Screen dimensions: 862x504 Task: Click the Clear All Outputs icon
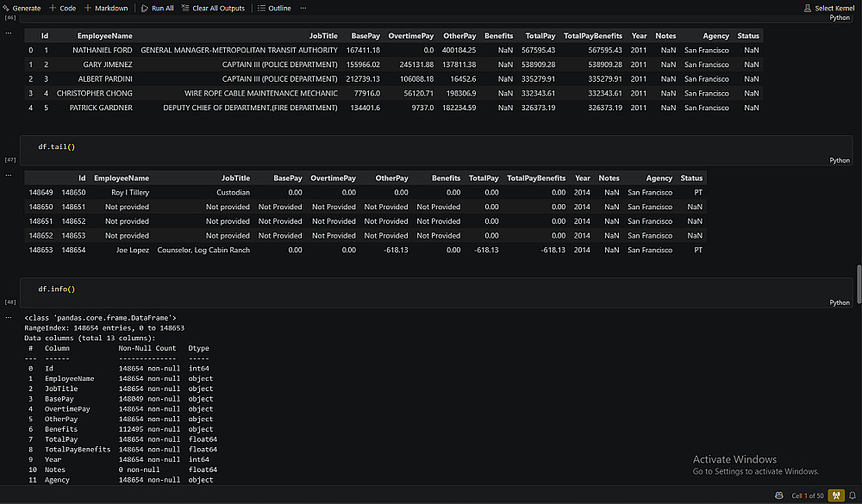pos(185,9)
